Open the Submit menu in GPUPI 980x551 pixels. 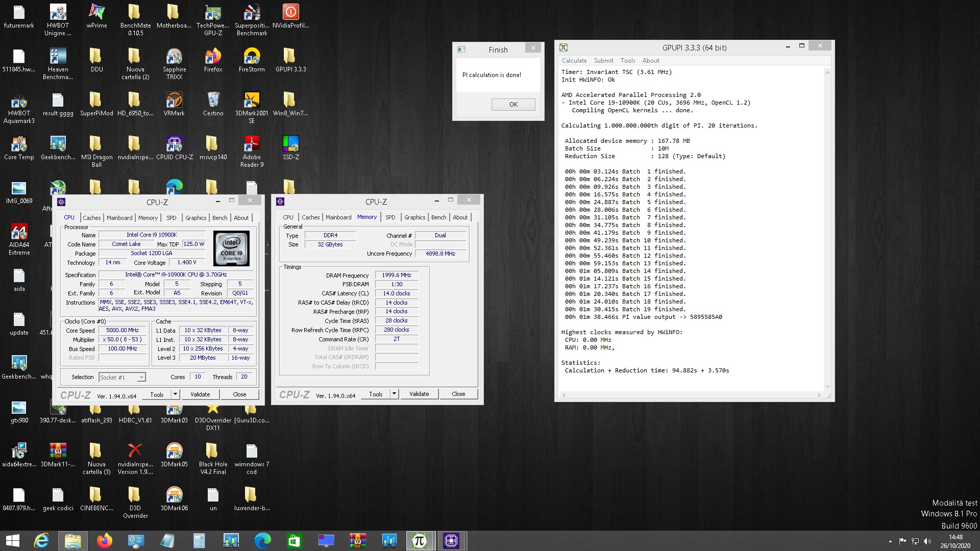(x=604, y=61)
